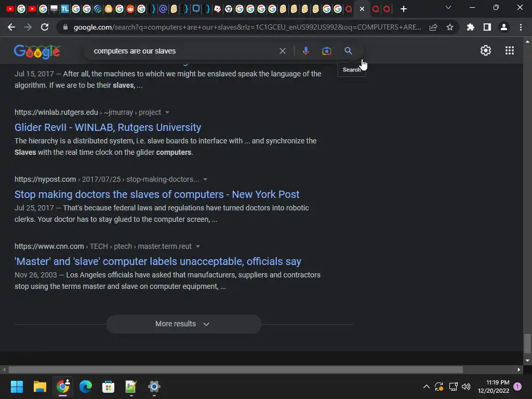Click the scroll-down arrow of the page scrollbar
This screenshot has height=399, width=532.
point(527,361)
